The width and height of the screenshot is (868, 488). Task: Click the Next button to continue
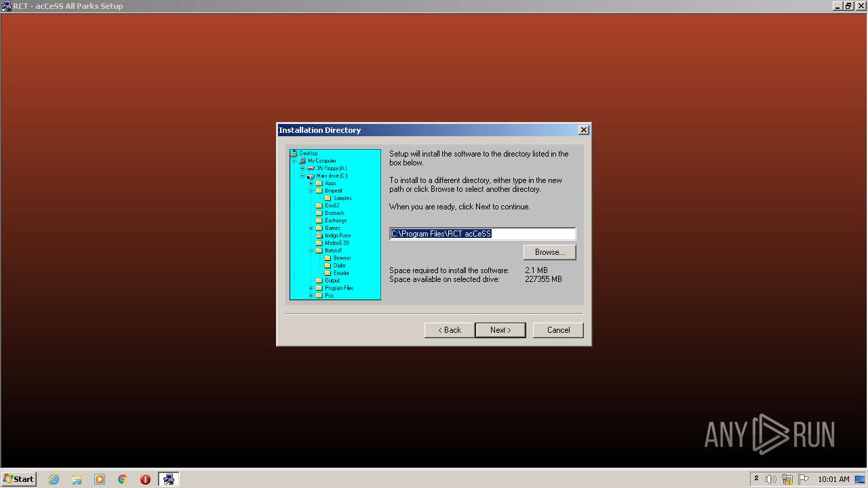500,330
